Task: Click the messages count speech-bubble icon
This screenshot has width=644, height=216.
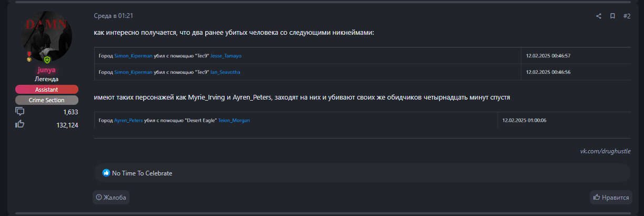Action: [20, 112]
